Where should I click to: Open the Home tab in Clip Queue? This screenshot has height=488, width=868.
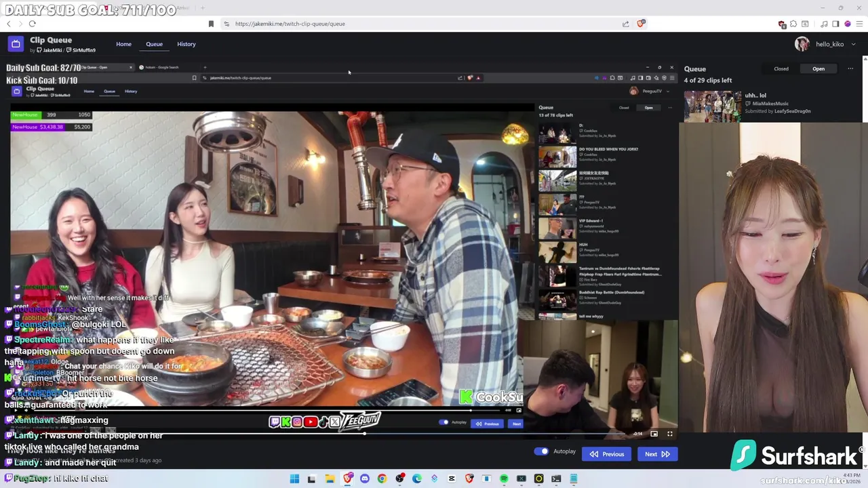[x=123, y=44]
